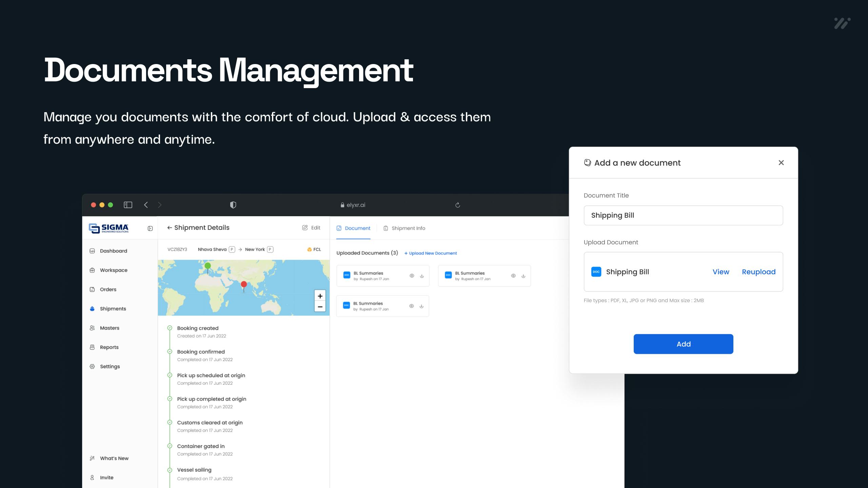
Task: Download the first BL Summaries document
Action: (x=421, y=276)
